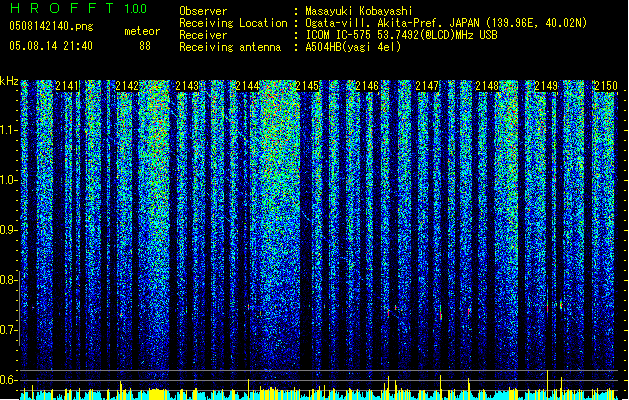This screenshot has height=400, width=629.
Task: Click the 2144 time marker
Action: [x=247, y=86]
